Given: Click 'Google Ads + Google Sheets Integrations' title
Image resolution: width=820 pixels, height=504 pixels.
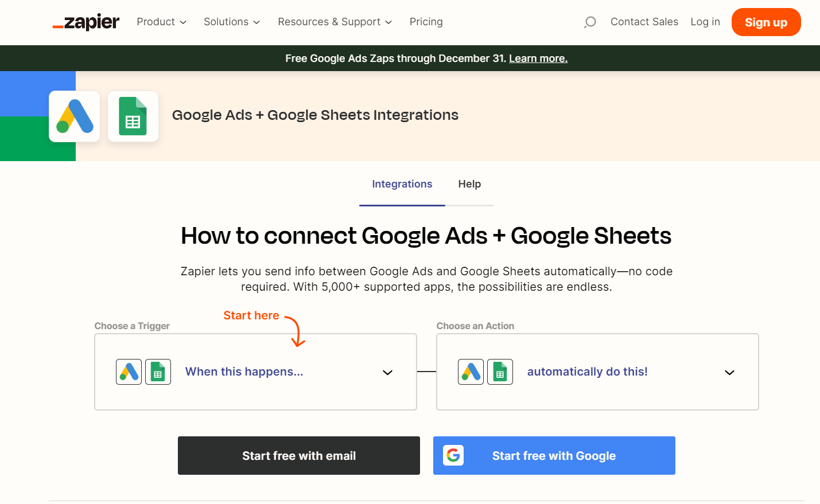Looking at the screenshot, I should click(x=315, y=115).
